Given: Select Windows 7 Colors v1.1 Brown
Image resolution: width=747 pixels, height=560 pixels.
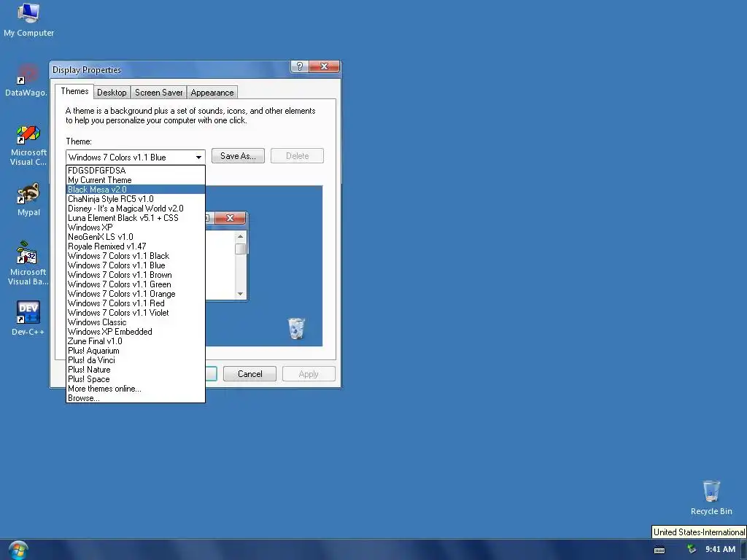Looking at the screenshot, I should pyautogui.click(x=135, y=275).
